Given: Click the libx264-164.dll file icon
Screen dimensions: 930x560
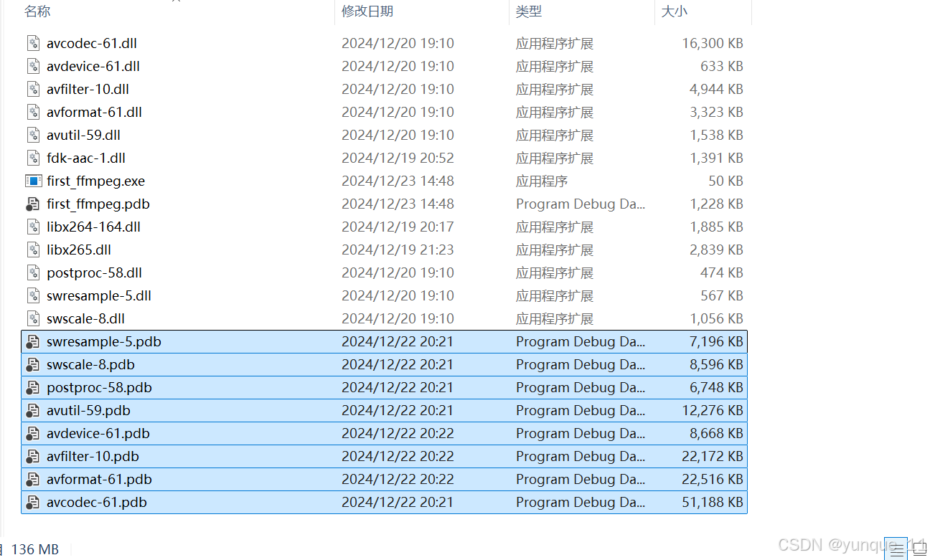Looking at the screenshot, I should 33,227.
